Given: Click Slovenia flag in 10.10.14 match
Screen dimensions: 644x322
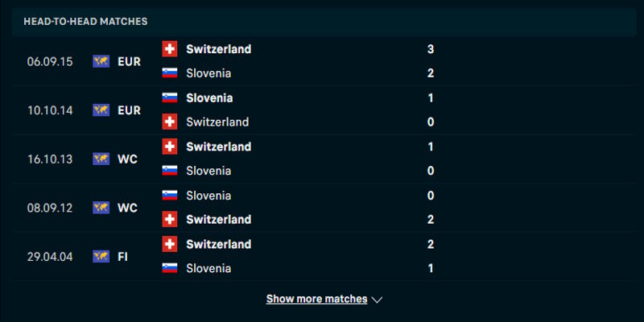Looking at the screenshot, I should click(x=169, y=97).
